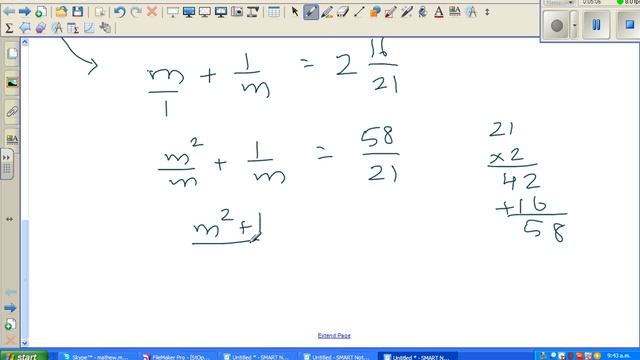Viewport: 640px width, 360px height.
Task: Click scroll up arrow of page scrollbar
Action: pyautogui.click(x=25, y=42)
